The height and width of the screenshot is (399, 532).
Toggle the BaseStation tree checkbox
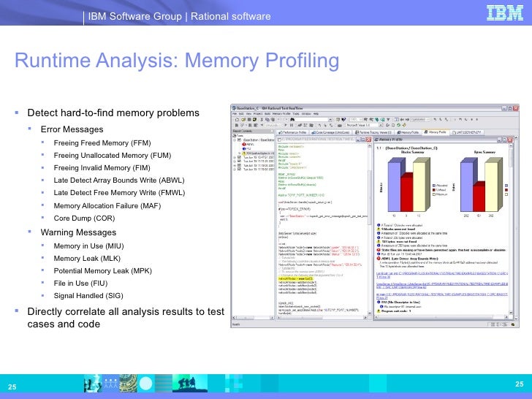[239, 140]
